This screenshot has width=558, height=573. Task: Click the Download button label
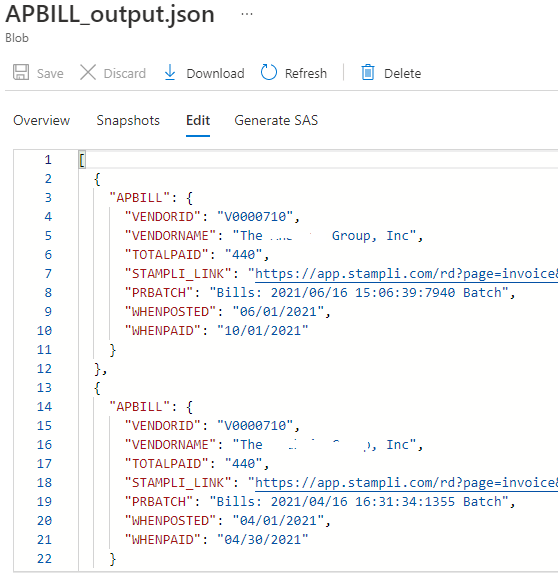tap(215, 73)
